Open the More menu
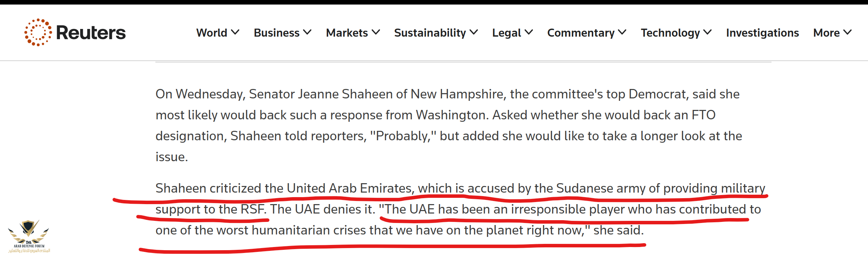868x254 pixels. pyautogui.click(x=826, y=33)
